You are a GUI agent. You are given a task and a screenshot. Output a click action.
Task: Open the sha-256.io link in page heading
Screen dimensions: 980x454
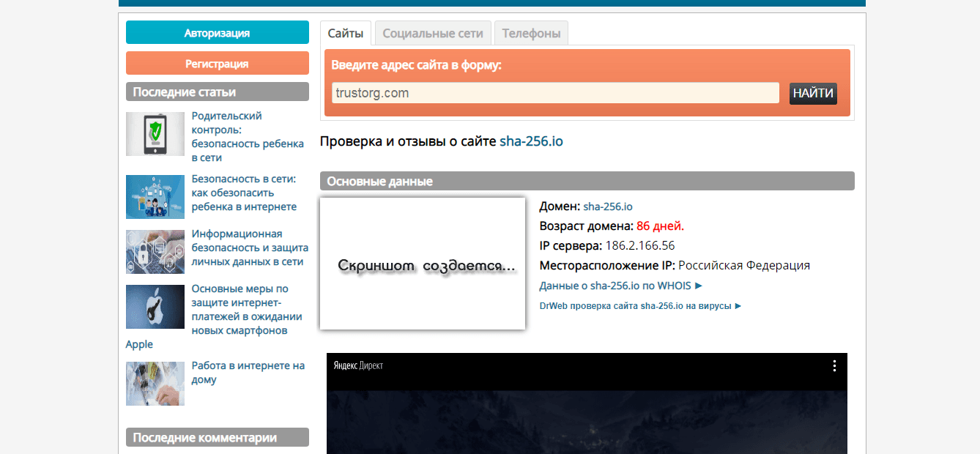531,141
